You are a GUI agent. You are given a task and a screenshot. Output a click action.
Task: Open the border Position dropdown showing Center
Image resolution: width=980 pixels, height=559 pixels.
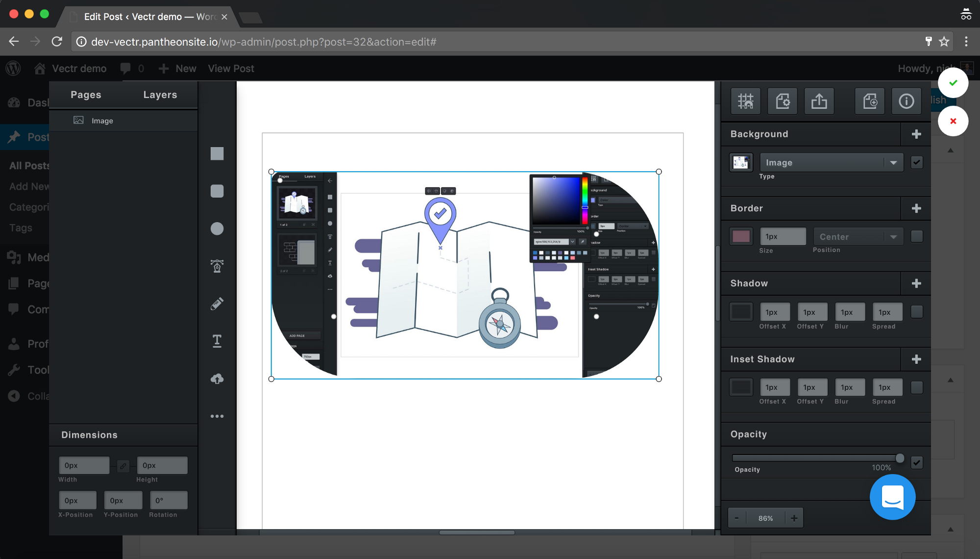click(x=858, y=236)
